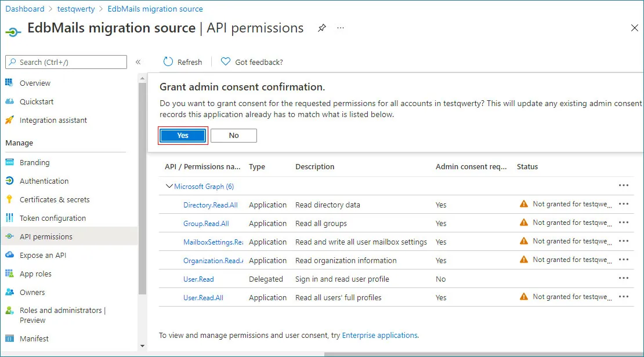
Task: Click the Admin consent req... column header
Action: (471, 166)
